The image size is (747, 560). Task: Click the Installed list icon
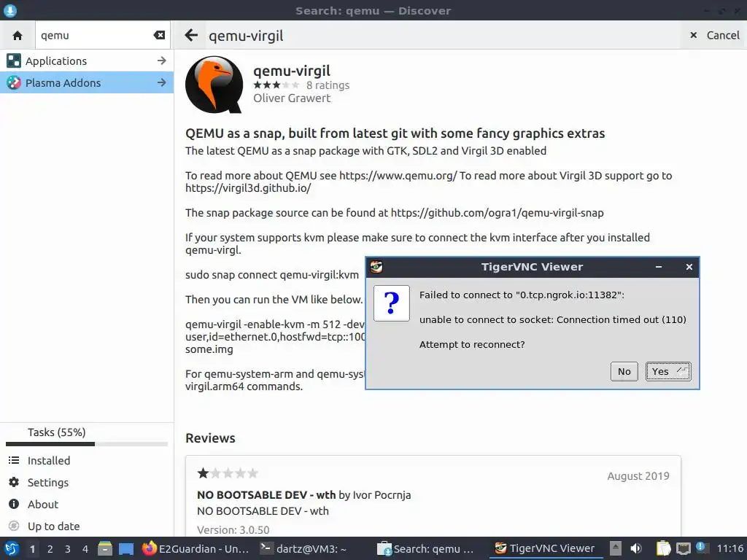(x=14, y=460)
